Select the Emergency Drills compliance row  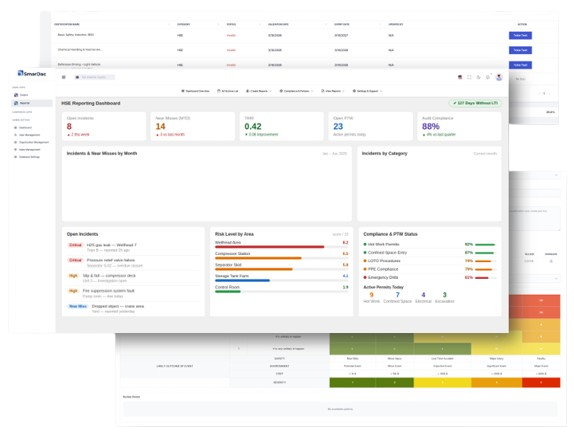[x=430, y=278]
